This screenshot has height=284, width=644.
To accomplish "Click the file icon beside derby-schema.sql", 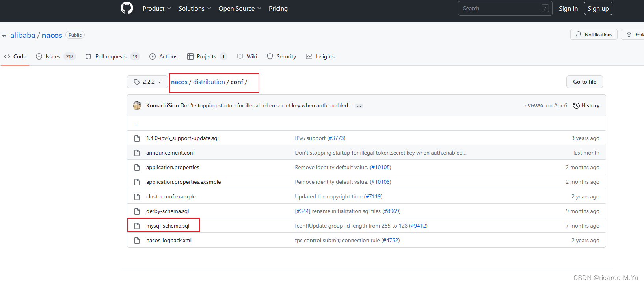I will pos(137,211).
